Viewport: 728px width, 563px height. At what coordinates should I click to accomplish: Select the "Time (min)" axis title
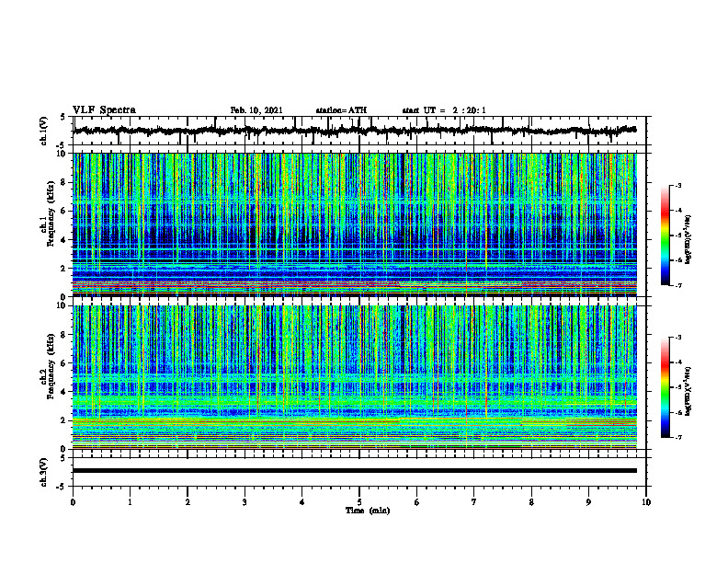point(368,511)
